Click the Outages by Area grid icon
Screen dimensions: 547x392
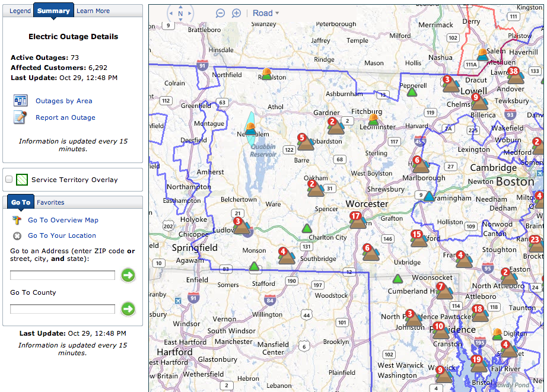(21, 101)
